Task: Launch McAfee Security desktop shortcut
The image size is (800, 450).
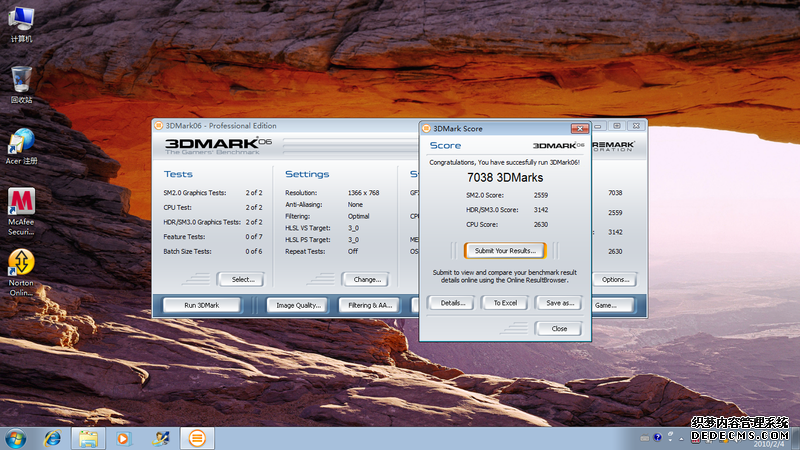Action: pos(21,211)
